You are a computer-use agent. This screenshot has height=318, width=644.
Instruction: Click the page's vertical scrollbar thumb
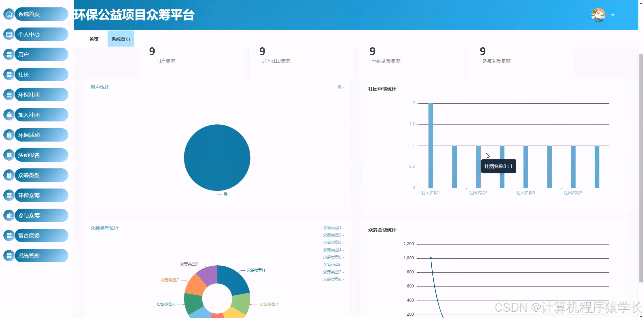[641, 168]
